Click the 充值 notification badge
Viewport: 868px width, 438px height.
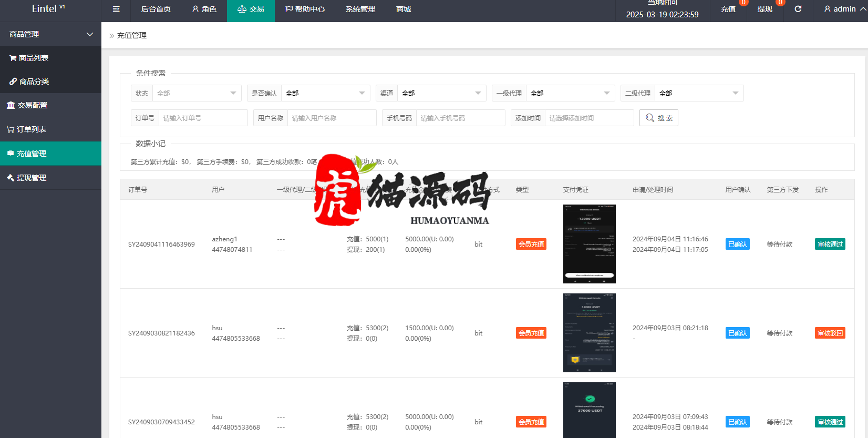743,3
